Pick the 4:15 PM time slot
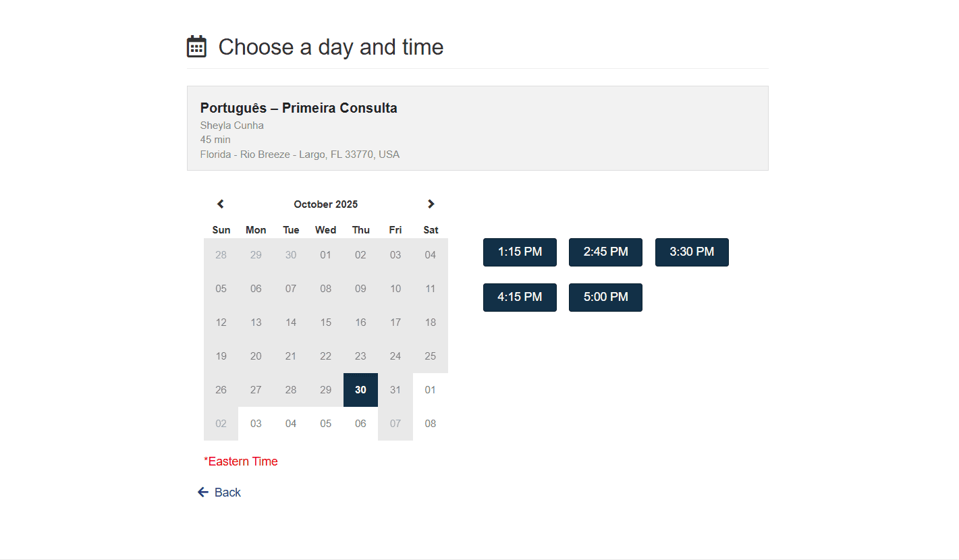 [520, 298]
